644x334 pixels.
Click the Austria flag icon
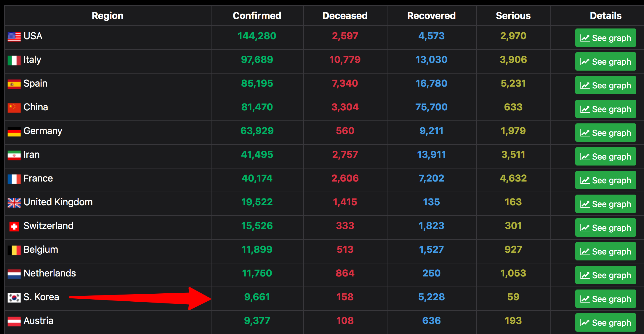(14, 321)
